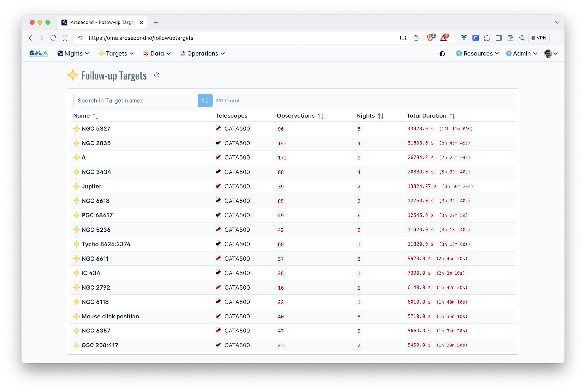
Task: Click the OMA observatory logo
Action: pos(38,53)
